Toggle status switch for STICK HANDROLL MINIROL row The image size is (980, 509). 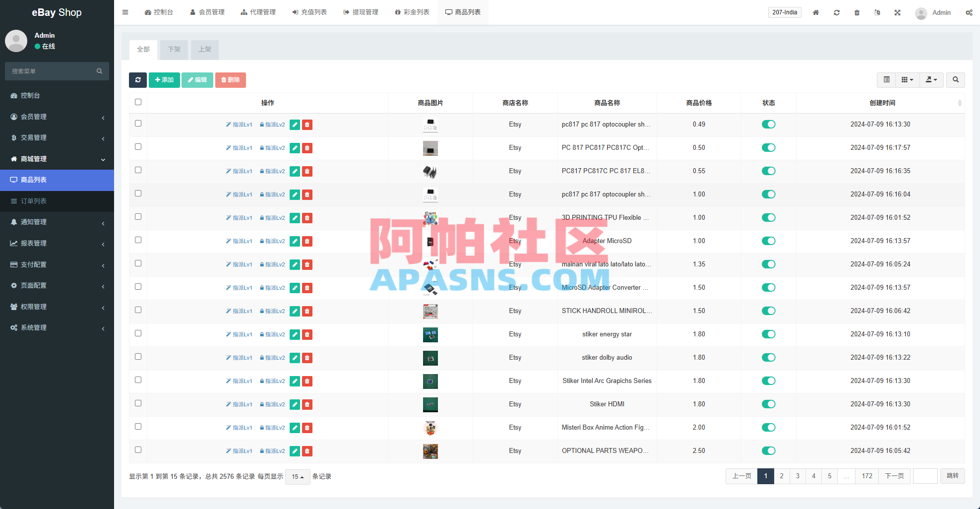pyautogui.click(x=768, y=311)
